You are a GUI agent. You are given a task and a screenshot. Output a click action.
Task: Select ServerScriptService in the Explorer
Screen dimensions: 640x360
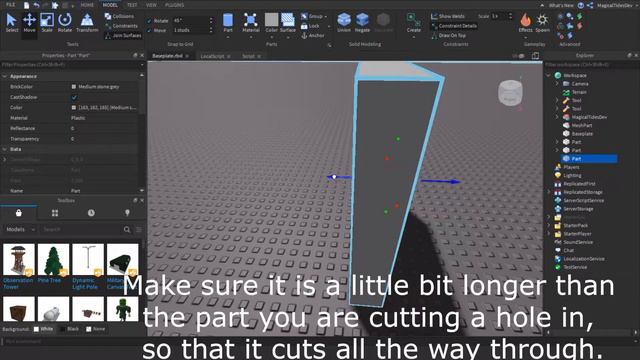[x=583, y=200]
